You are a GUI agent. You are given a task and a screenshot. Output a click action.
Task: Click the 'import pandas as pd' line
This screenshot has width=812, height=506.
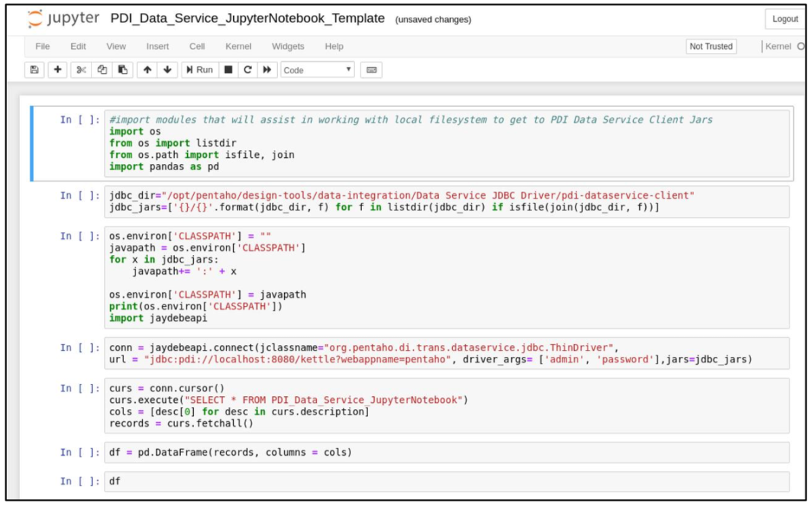tap(163, 167)
